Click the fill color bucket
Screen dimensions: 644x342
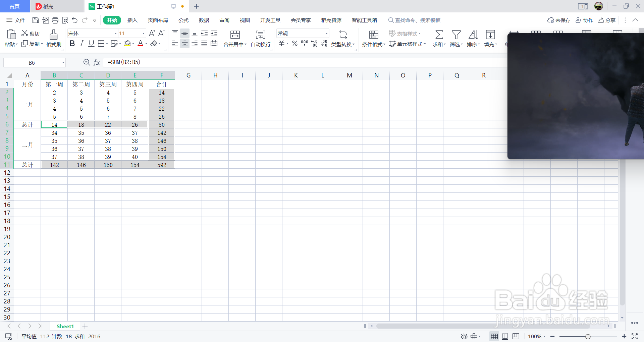[x=127, y=44]
